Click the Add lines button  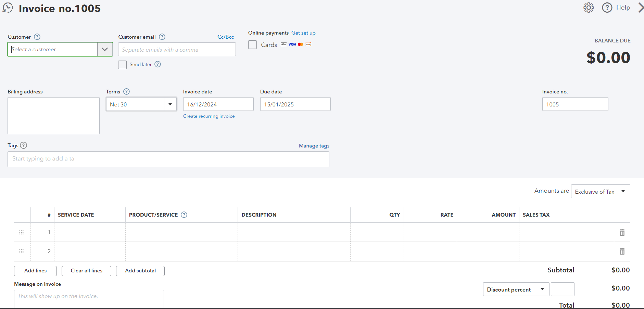pyautogui.click(x=35, y=271)
